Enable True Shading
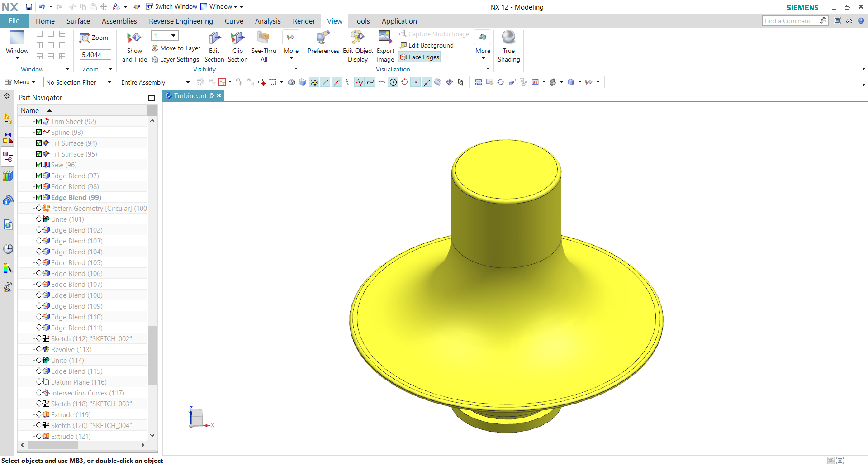Viewport: 868px width, 466px height. tap(508, 38)
